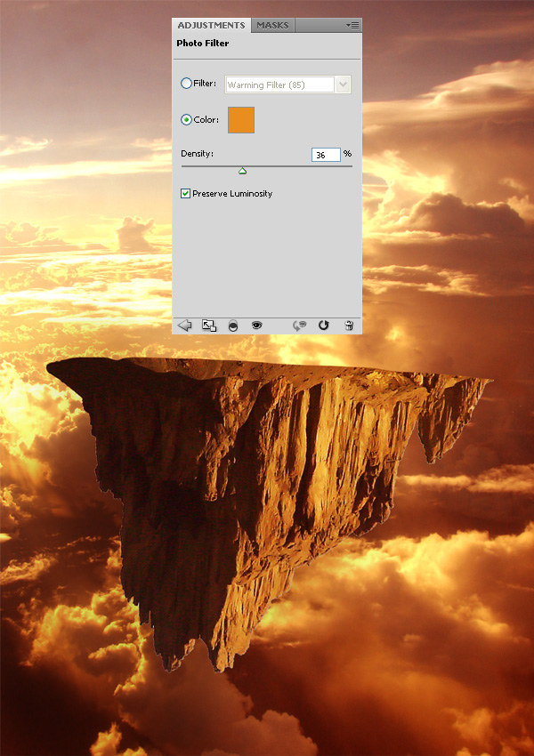Select the Color radio button
The height and width of the screenshot is (756, 534).
(x=186, y=119)
